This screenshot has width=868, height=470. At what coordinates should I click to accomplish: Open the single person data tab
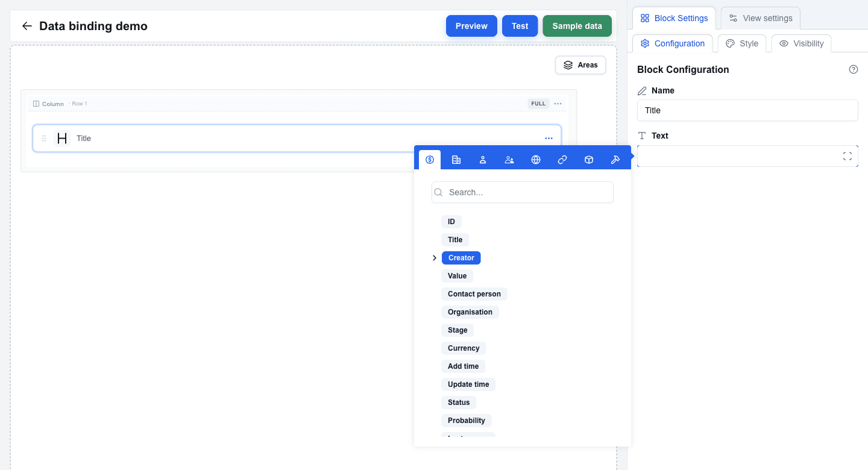click(483, 160)
